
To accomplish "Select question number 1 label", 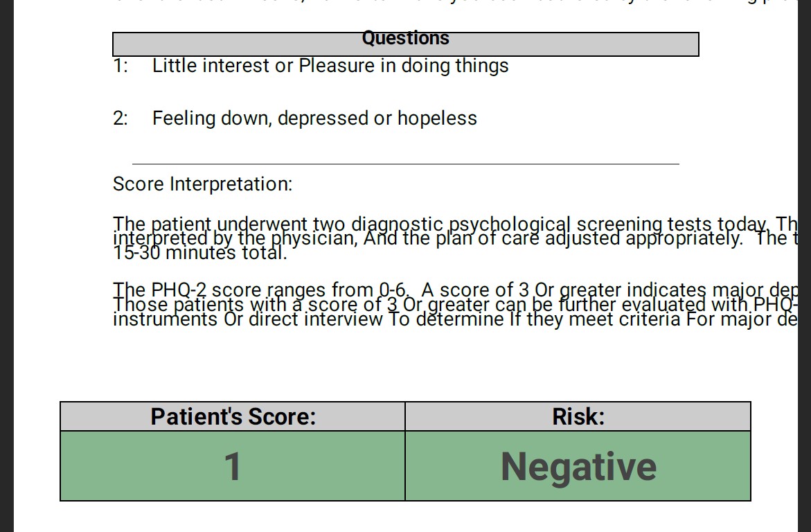I will (x=121, y=66).
